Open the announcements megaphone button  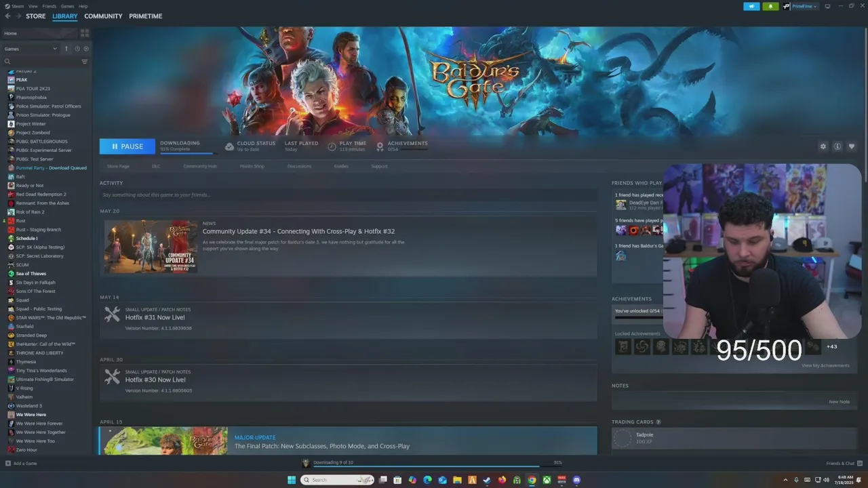click(x=751, y=6)
